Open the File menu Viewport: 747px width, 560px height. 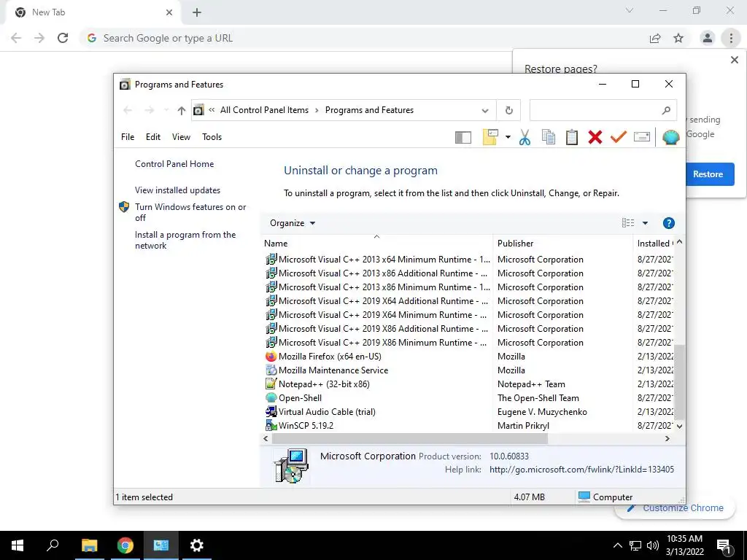128,137
